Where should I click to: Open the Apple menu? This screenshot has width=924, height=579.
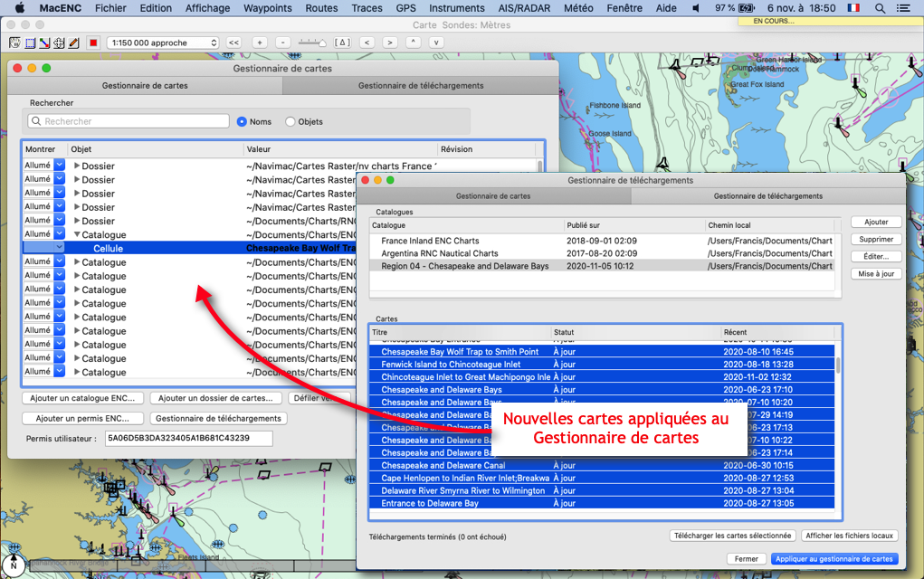tap(19, 8)
